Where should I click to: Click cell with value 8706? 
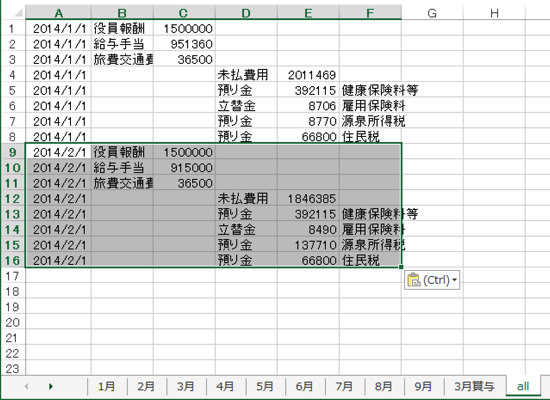click(x=308, y=106)
